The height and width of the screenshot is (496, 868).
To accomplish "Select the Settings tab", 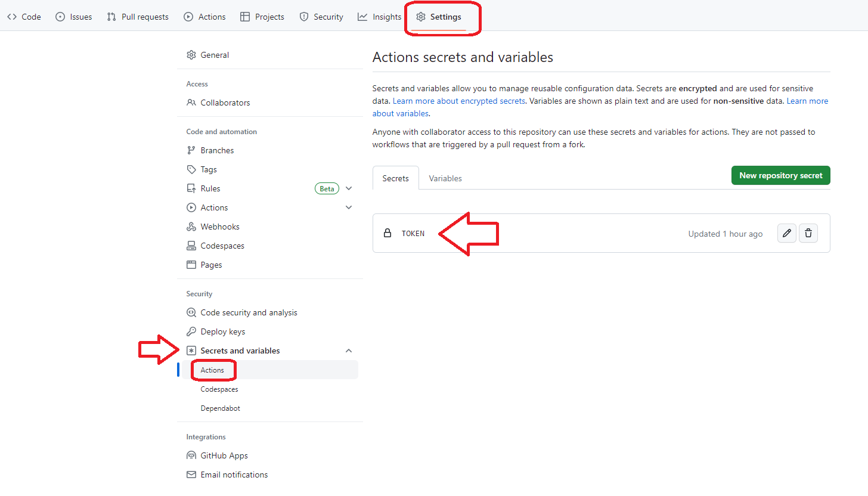I will click(x=439, y=17).
